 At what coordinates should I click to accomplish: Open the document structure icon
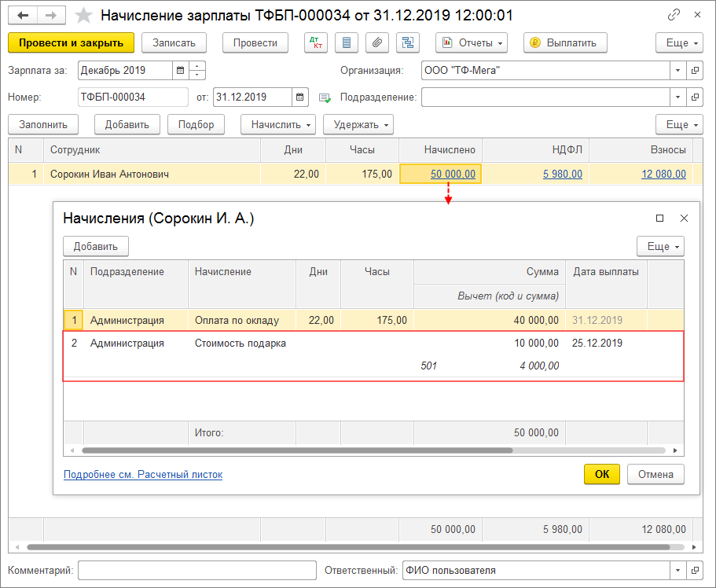pos(407,42)
